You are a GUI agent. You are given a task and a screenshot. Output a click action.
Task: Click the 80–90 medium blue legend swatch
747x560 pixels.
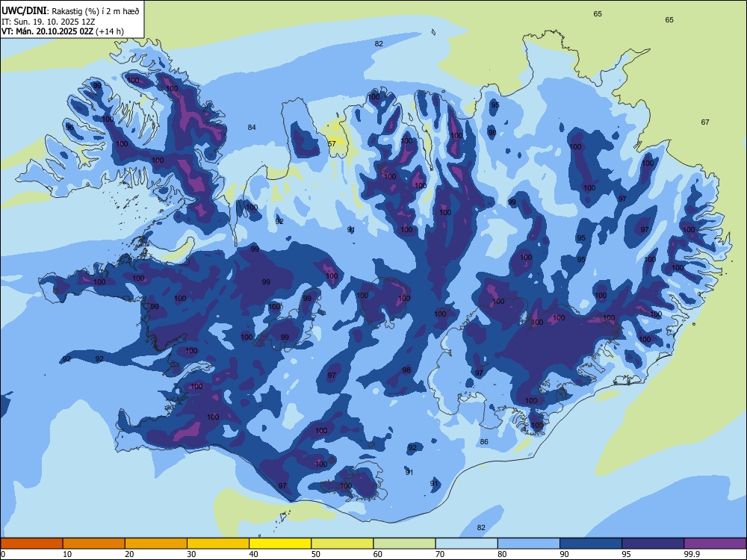529,544
